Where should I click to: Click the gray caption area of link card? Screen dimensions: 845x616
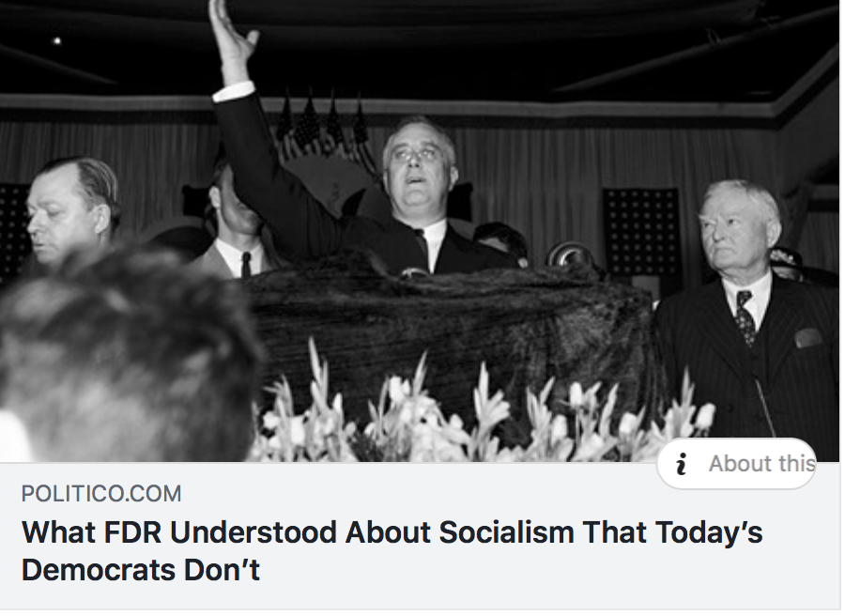click(421, 536)
